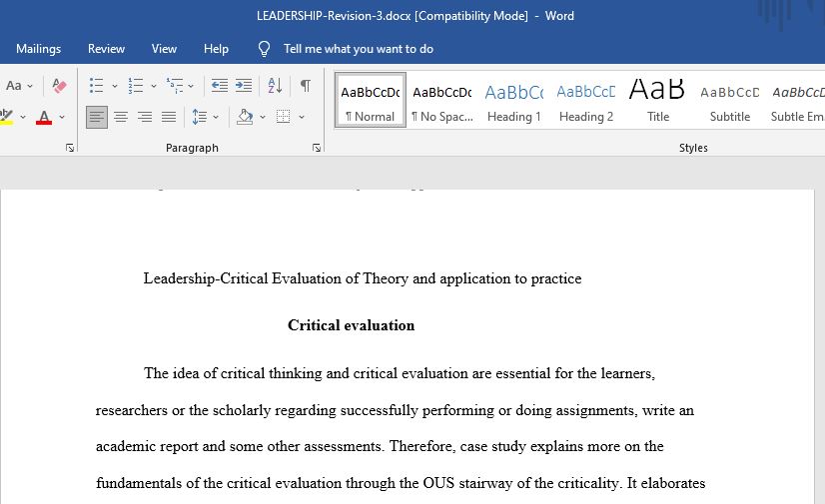Apply the Normal style
Screen dimensions: 825x504
(x=370, y=101)
